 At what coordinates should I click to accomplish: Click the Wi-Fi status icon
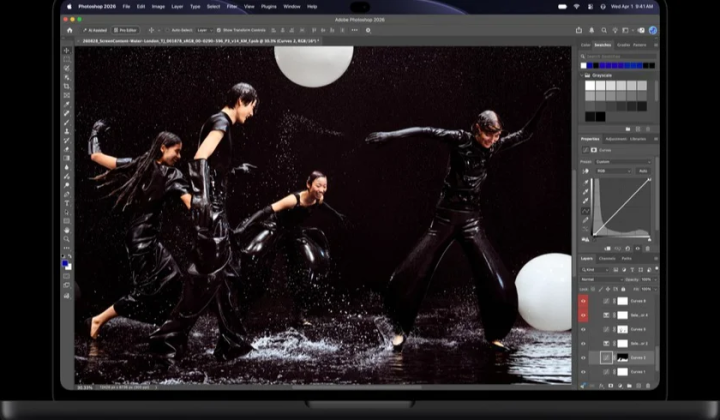pyautogui.click(x=577, y=6)
